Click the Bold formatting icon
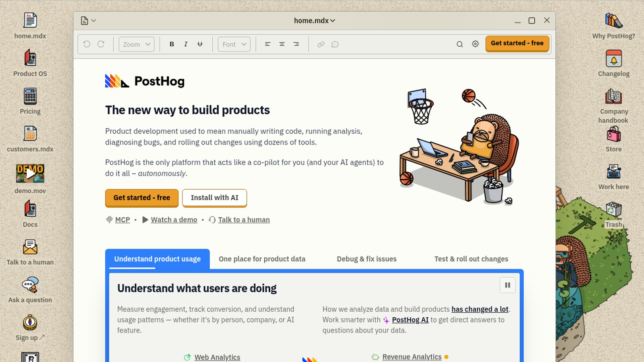 (172, 44)
